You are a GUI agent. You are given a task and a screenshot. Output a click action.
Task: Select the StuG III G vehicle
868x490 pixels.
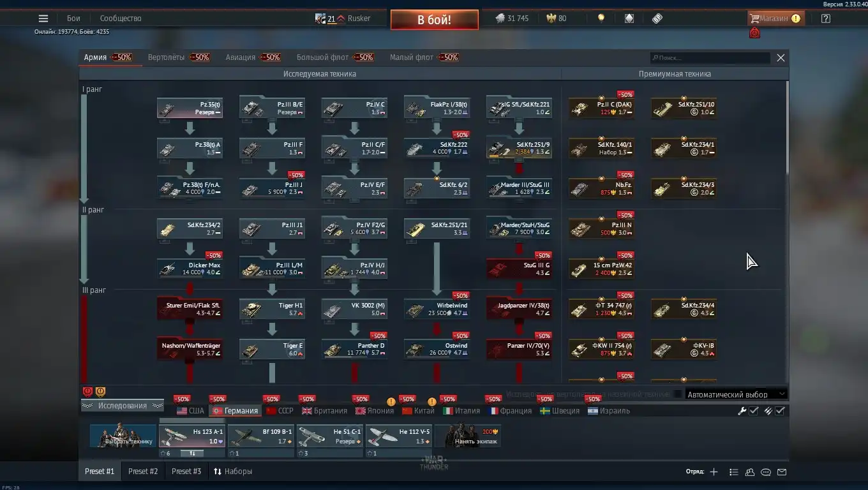(x=519, y=269)
